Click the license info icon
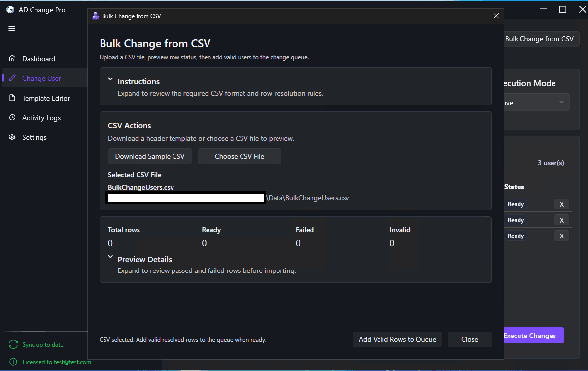 13,362
